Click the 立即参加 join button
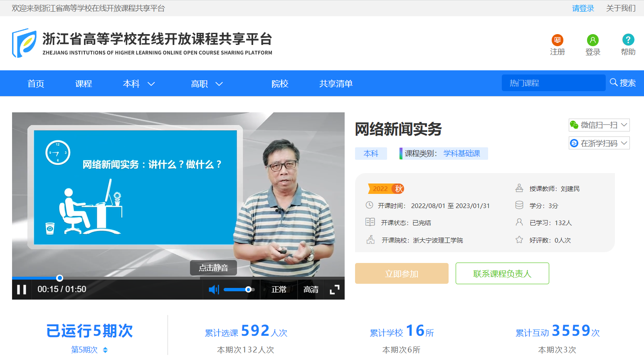Screen dimensions: 644x362 coord(402,274)
